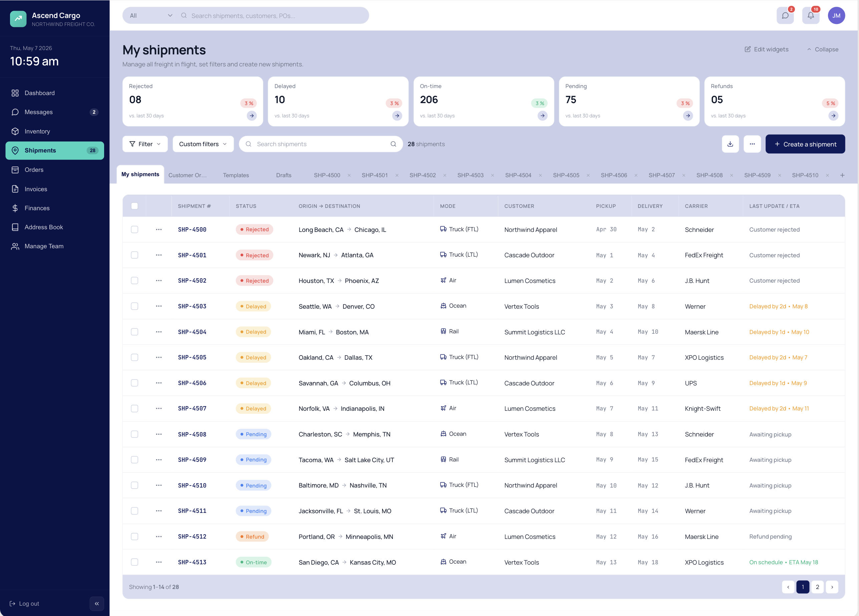
Task: Open the All scope dropdown in top search
Action: 151,16
